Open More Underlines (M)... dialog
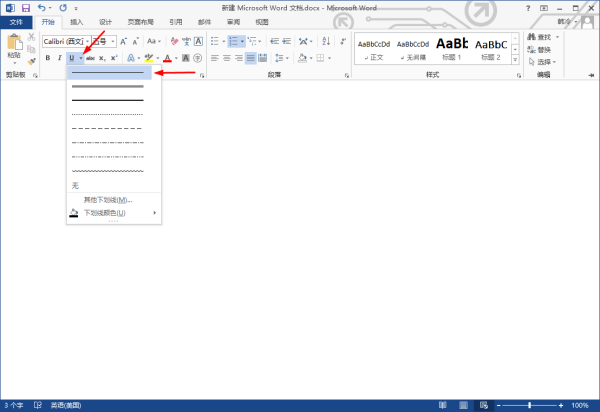600x412 pixels. (x=108, y=200)
